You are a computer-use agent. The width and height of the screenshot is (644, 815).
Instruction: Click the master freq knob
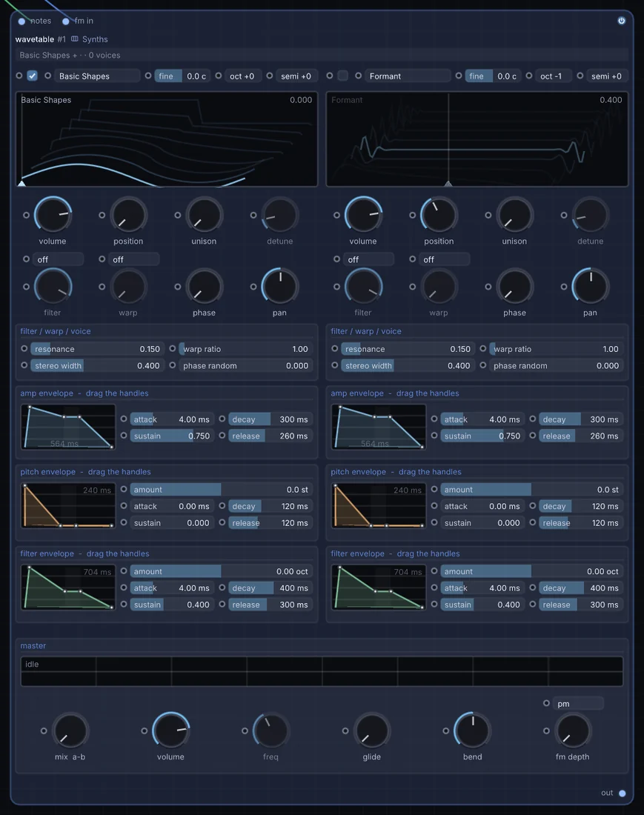(x=270, y=731)
